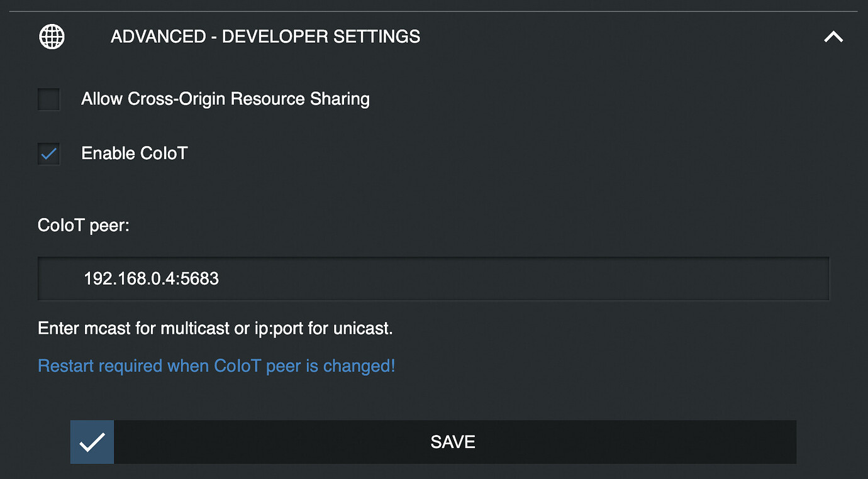
Task: Click the blue tick inside Enable CoIoT box
Action: point(49,153)
